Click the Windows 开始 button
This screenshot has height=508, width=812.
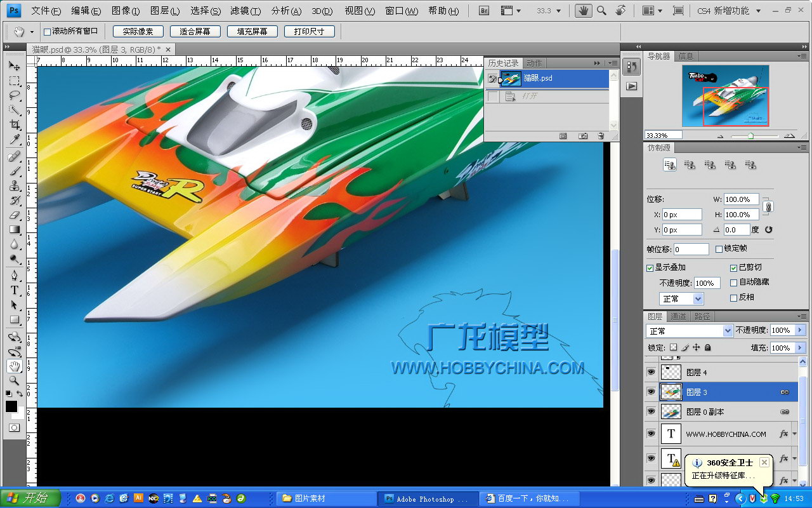coord(30,498)
